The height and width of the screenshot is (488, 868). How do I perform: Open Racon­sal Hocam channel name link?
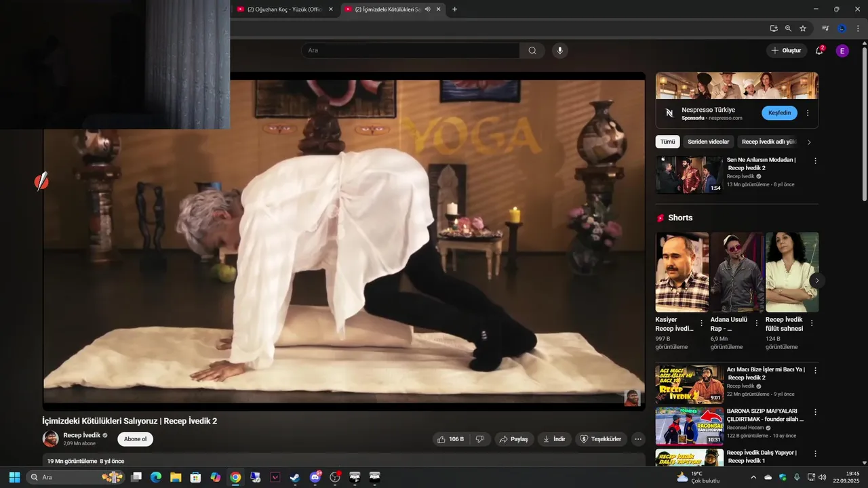(745, 428)
